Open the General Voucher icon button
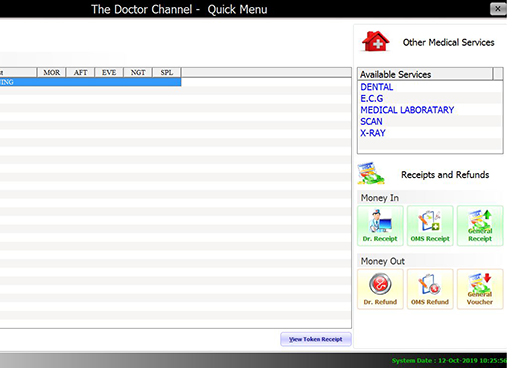Viewport: 514px width, 368px height. click(x=480, y=289)
